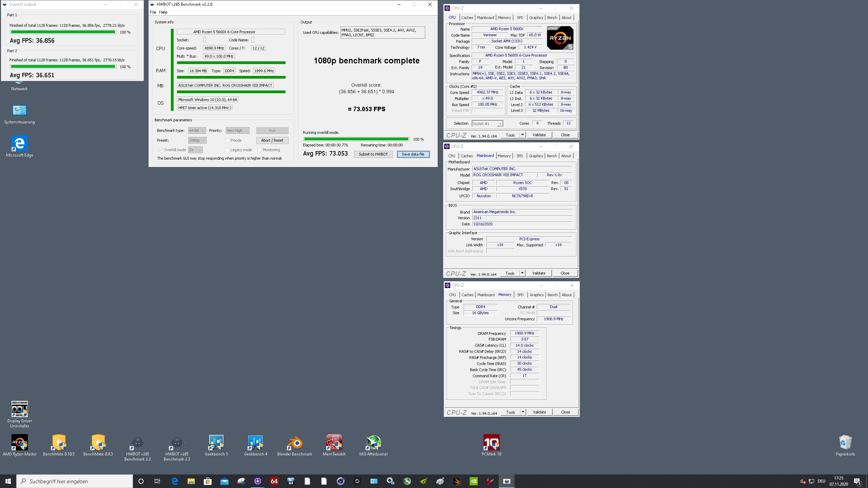Click the DEU language indicator
Screen dimensions: 868x488
pyautogui.click(x=821, y=481)
